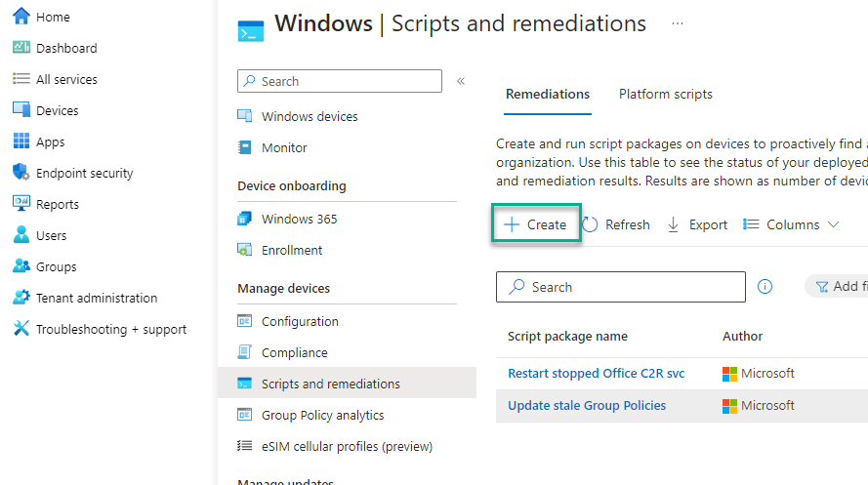Sort by the Author column header
This screenshot has height=485, width=868.
coord(742,337)
